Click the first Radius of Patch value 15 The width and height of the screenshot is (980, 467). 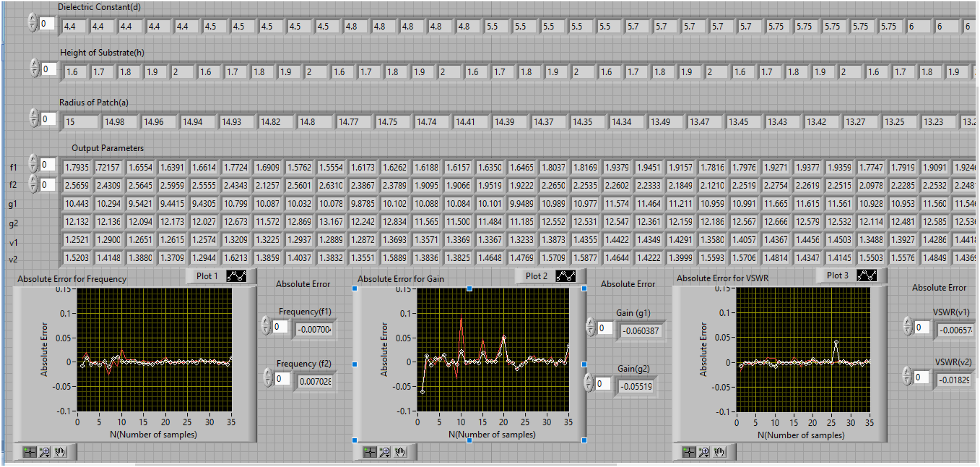pos(80,122)
